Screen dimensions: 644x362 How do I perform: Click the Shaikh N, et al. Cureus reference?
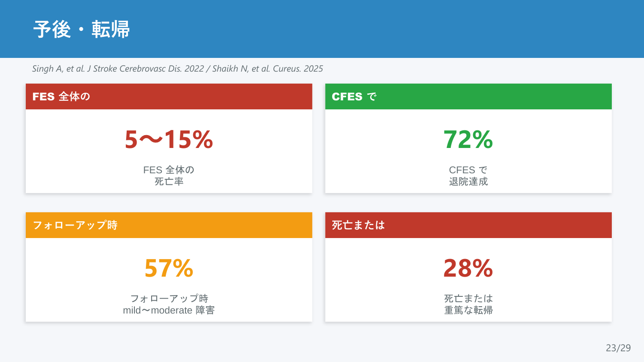[267, 69]
